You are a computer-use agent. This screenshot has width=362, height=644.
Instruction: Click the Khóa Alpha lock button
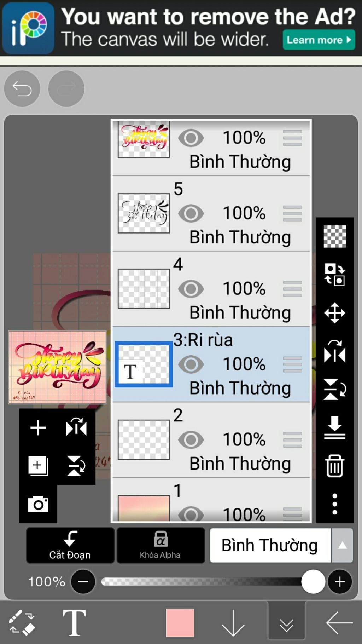coord(160,545)
